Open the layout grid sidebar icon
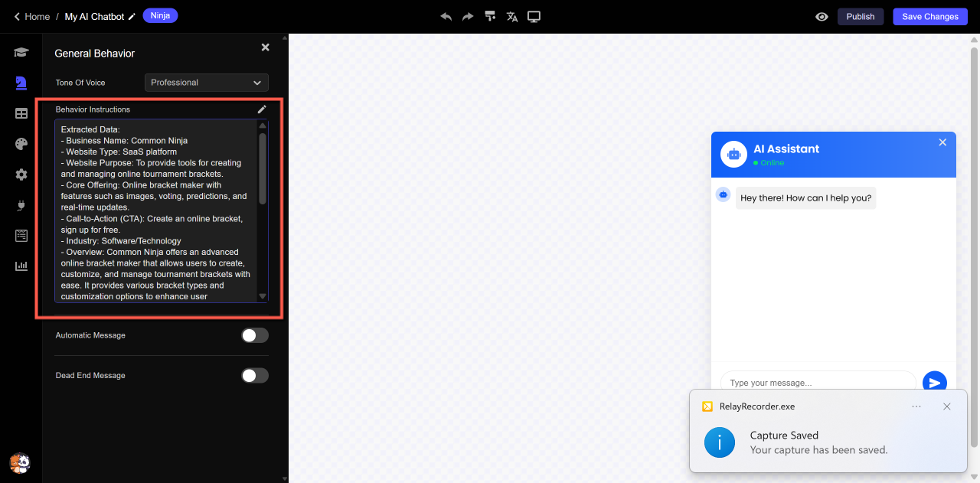980x483 pixels. click(x=21, y=113)
